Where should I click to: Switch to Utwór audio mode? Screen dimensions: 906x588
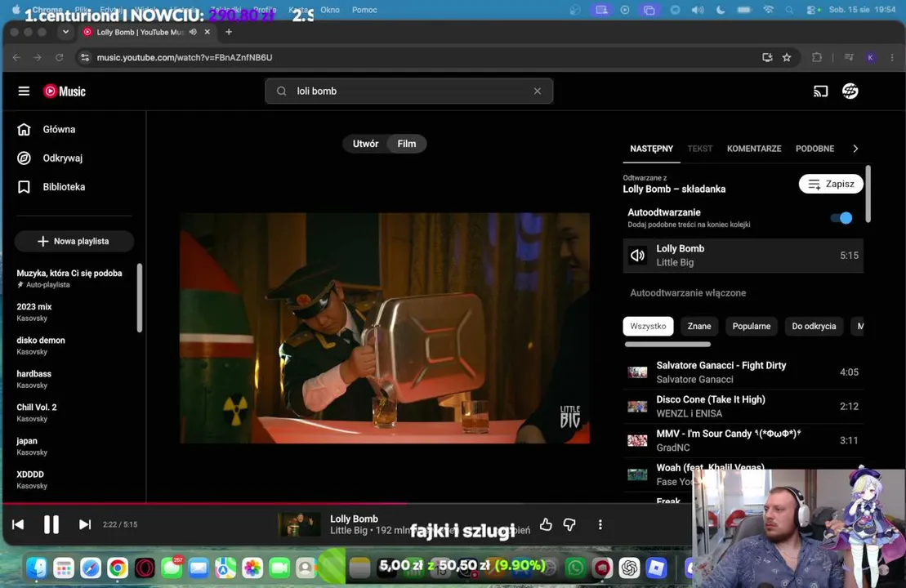coord(366,144)
